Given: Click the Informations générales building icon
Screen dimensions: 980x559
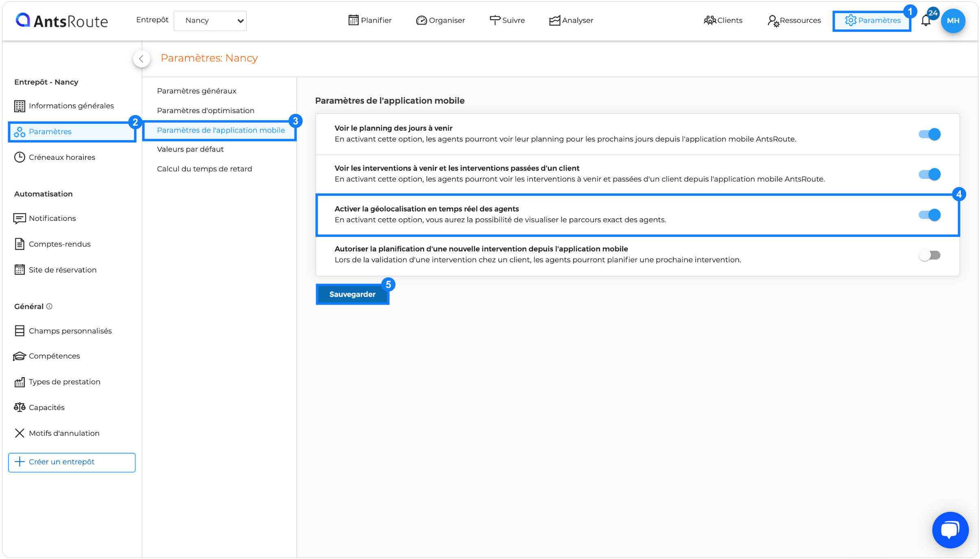Looking at the screenshot, I should pyautogui.click(x=20, y=106).
